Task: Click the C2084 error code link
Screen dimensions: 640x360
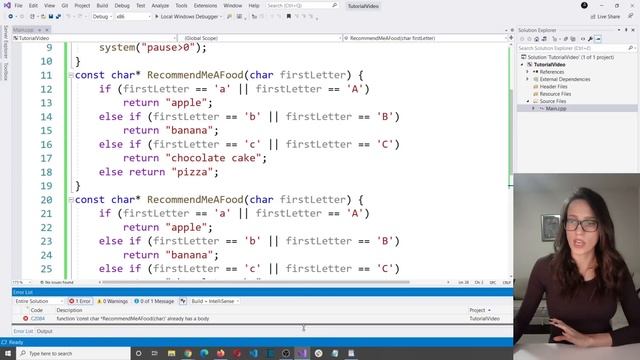Action: (38, 318)
